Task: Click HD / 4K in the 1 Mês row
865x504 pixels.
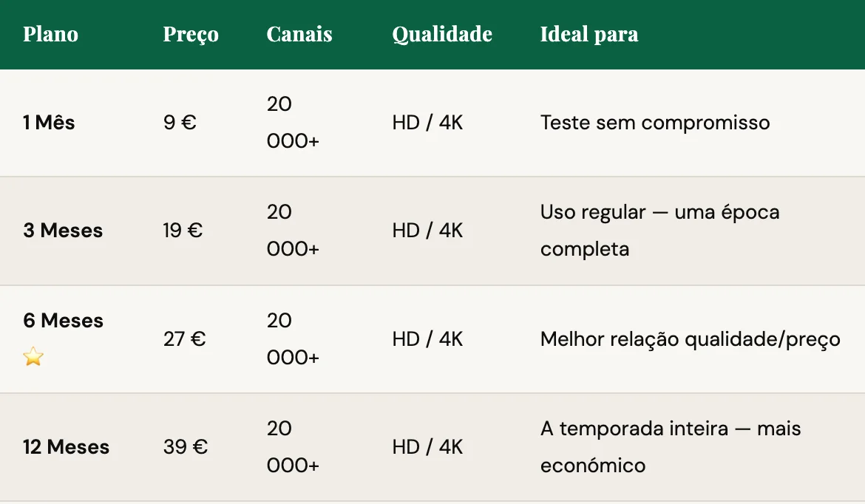Action: click(x=427, y=123)
